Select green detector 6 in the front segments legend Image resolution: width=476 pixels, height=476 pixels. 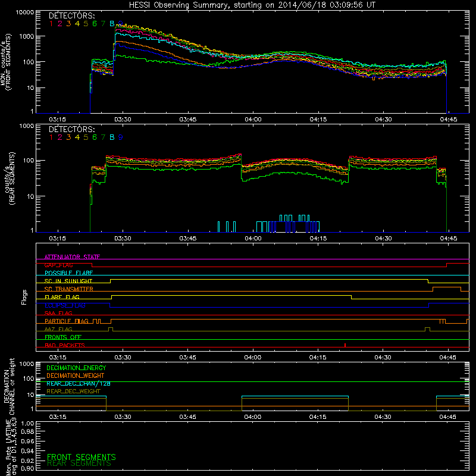(x=95, y=24)
